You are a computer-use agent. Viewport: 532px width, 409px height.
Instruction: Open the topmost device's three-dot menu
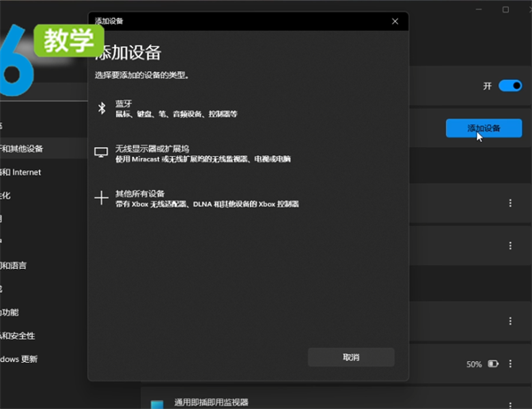(510, 203)
